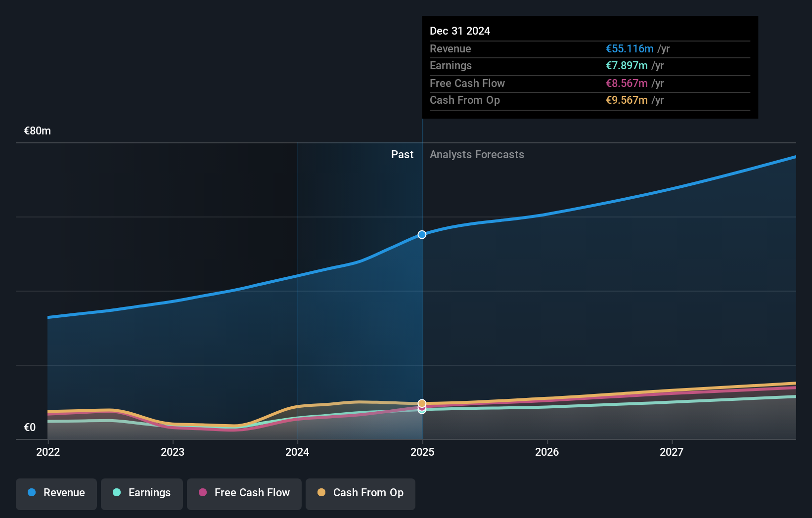Click the teal Earnings legend dot
The image size is (812, 518).
click(x=117, y=492)
